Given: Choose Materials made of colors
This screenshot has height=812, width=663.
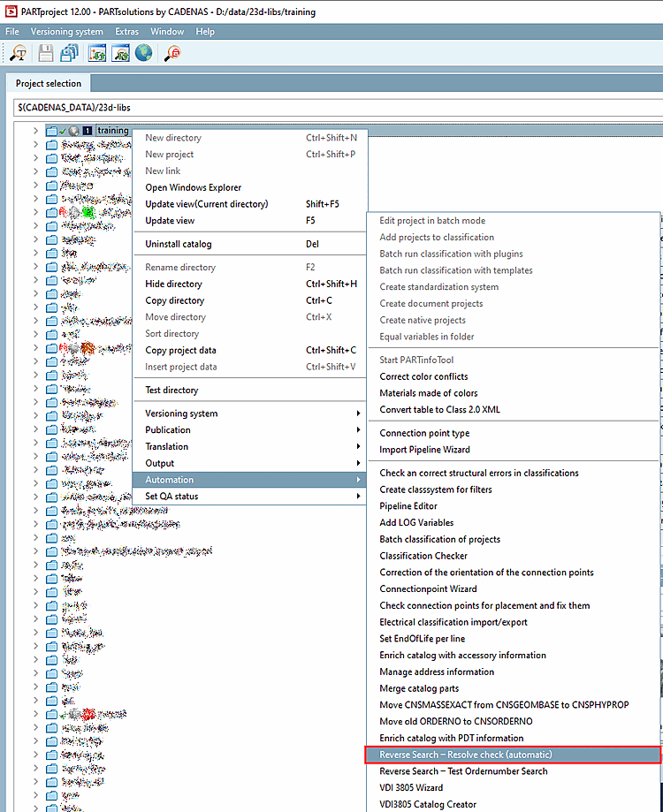Looking at the screenshot, I should pos(513,393).
